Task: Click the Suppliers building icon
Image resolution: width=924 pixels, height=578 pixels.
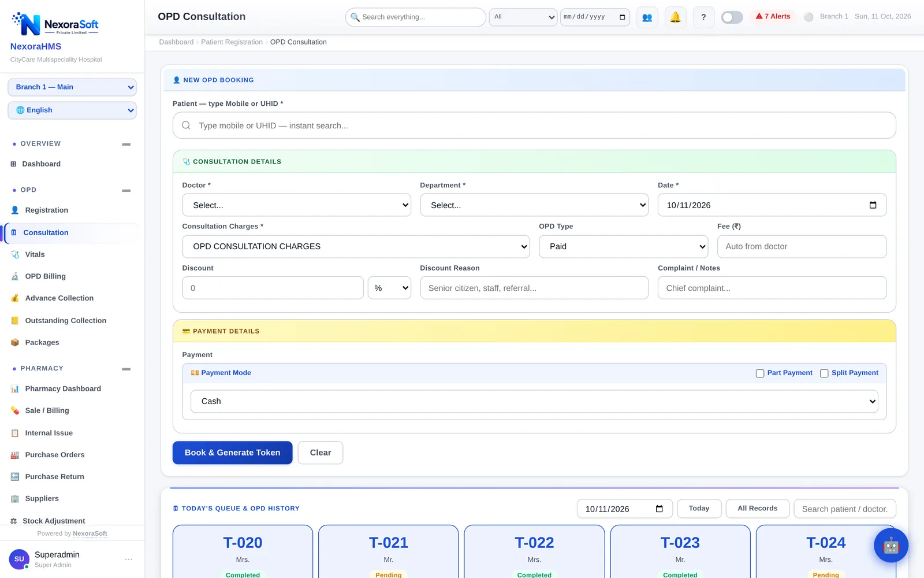Action: 15,498
